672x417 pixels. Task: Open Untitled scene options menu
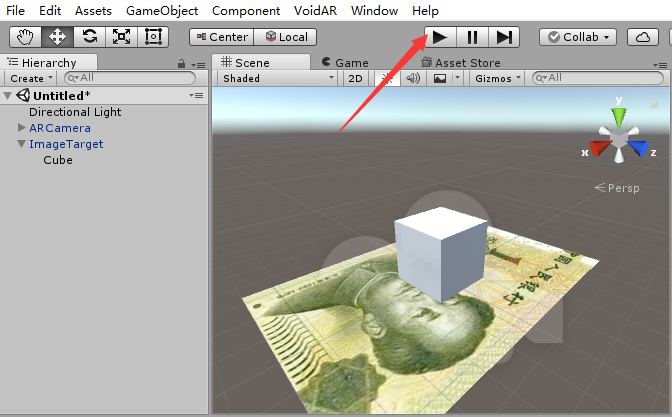click(x=196, y=96)
